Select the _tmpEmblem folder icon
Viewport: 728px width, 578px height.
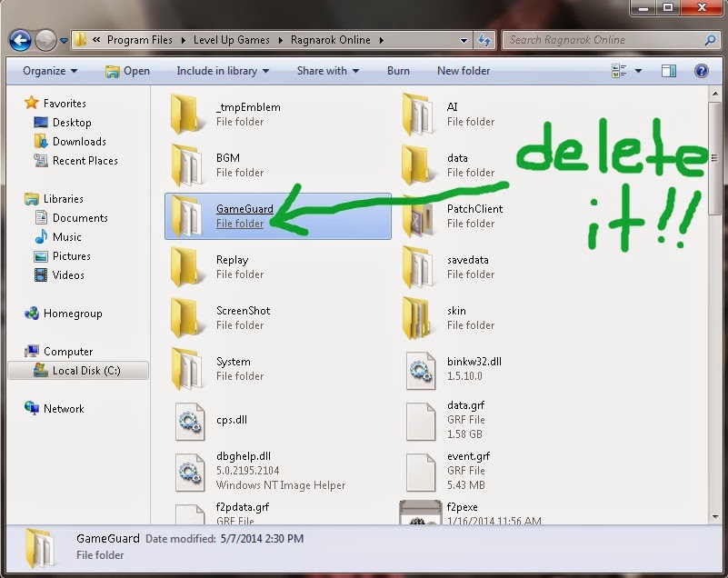click(186, 115)
